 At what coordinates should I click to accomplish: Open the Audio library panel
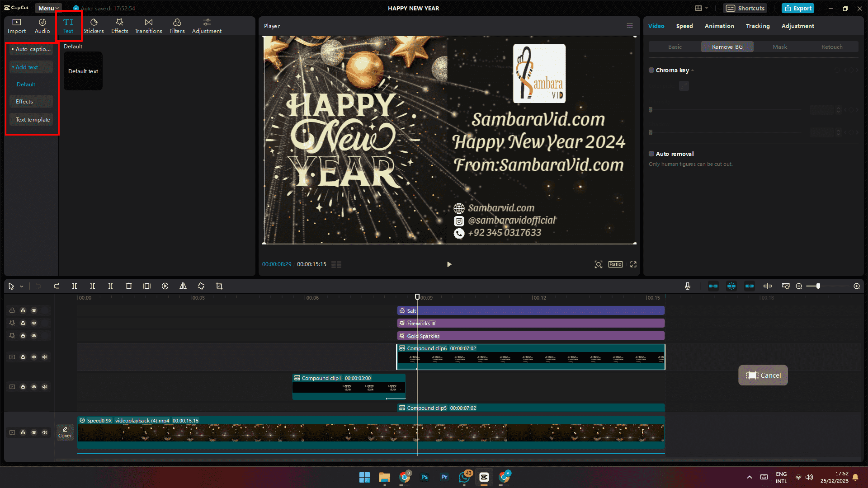(x=42, y=26)
